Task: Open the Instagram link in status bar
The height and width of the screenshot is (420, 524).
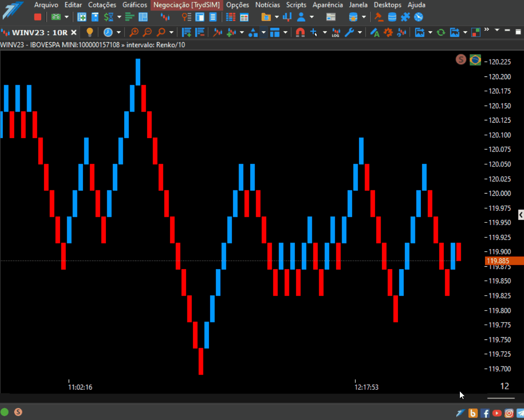Action: point(509,413)
